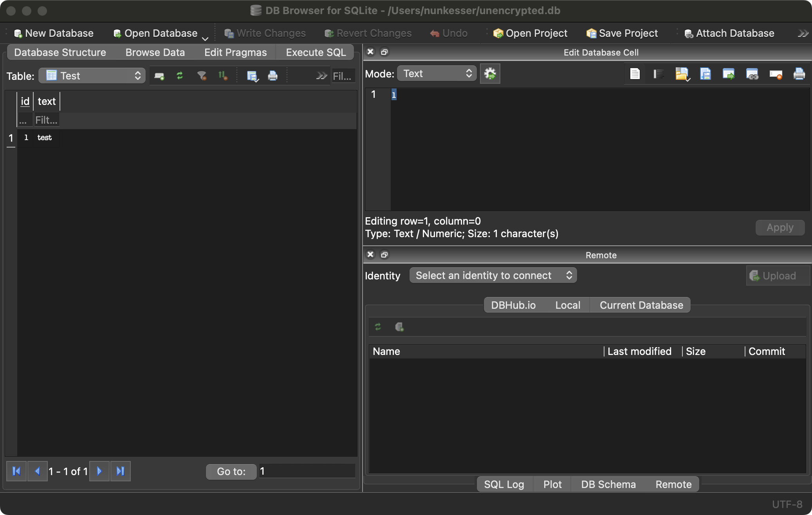
Task: Save table as currently displayed
Action: pos(253,76)
